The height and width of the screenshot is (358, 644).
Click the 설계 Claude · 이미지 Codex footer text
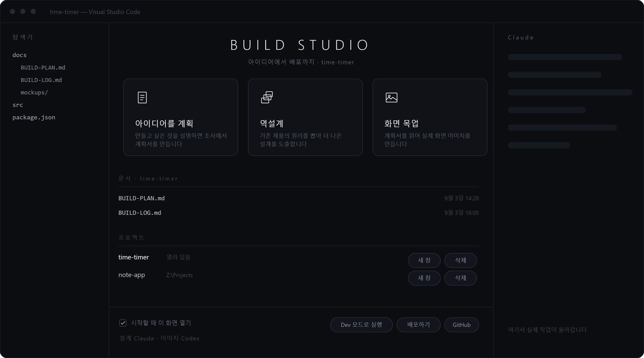click(159, 338)
